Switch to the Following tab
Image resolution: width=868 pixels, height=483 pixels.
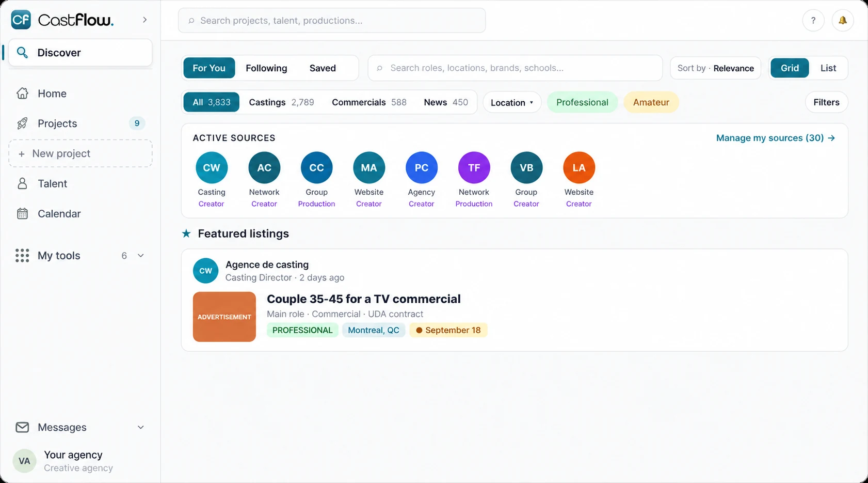pos(266,68)
